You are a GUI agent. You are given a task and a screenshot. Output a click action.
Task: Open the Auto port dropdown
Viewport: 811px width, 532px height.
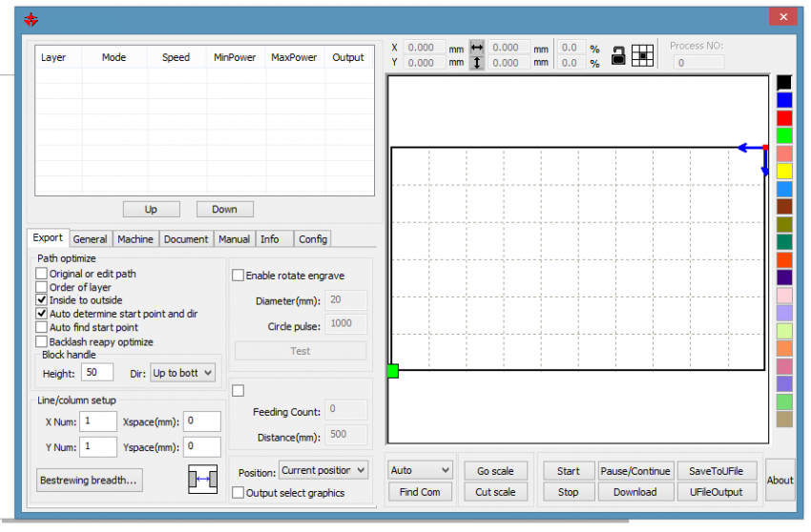pyautogui.click(x=421, y=470)
